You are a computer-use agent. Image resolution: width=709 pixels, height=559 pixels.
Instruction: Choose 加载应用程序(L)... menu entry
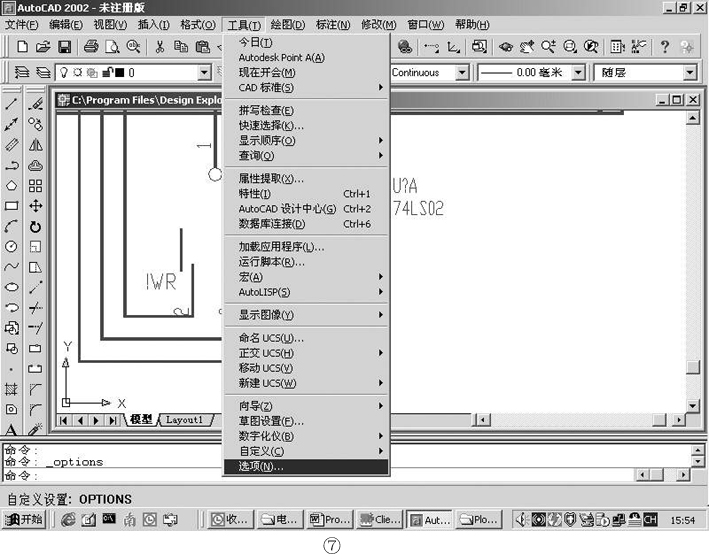(x=307, y=246)
